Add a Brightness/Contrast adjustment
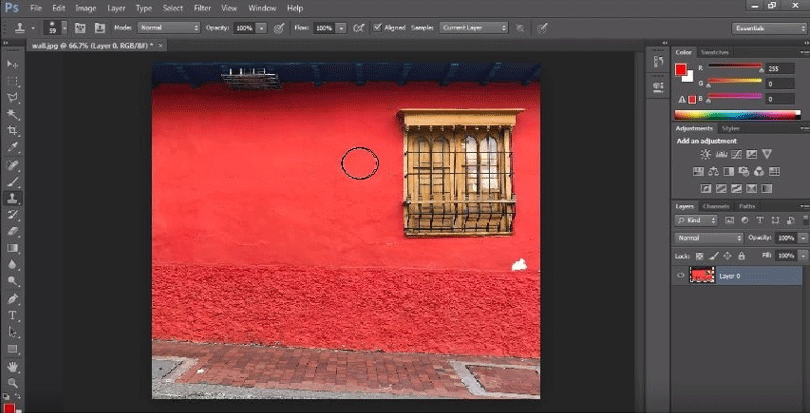This screenshot has width=810, height=413. [705, 154]
